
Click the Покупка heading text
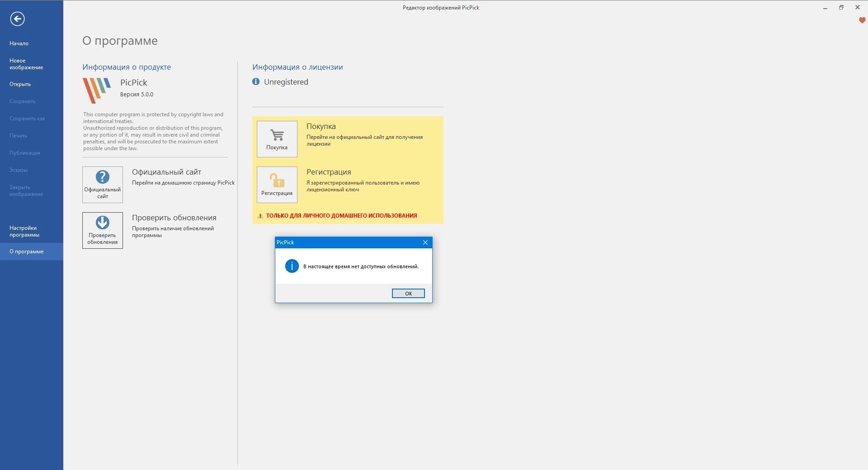click(321, 126)
